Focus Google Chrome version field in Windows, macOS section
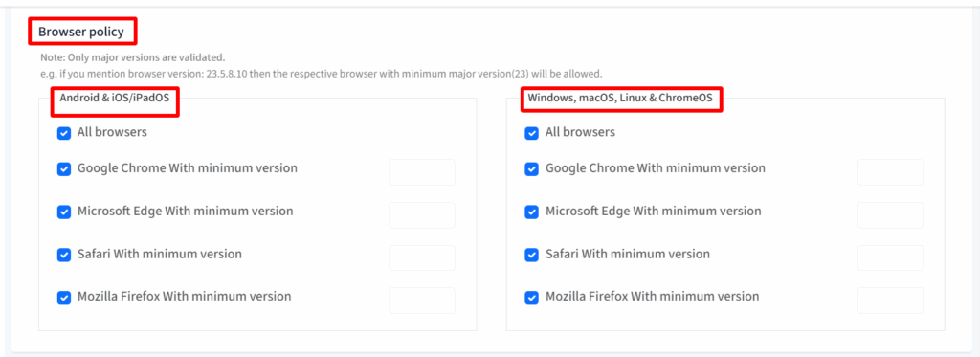980x357 pixels. pos(891,172)
